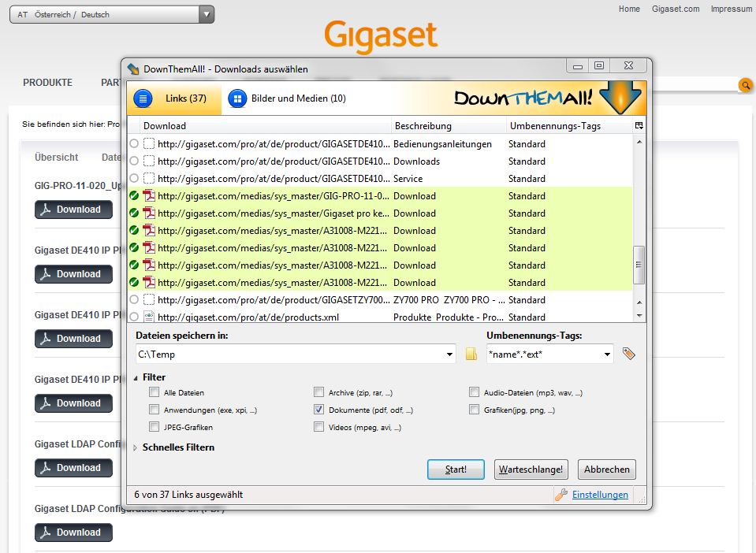Enable the Videos (mpeg, avi) filter
Viewport: 756px width, 553px height.
tap(318, 427)
